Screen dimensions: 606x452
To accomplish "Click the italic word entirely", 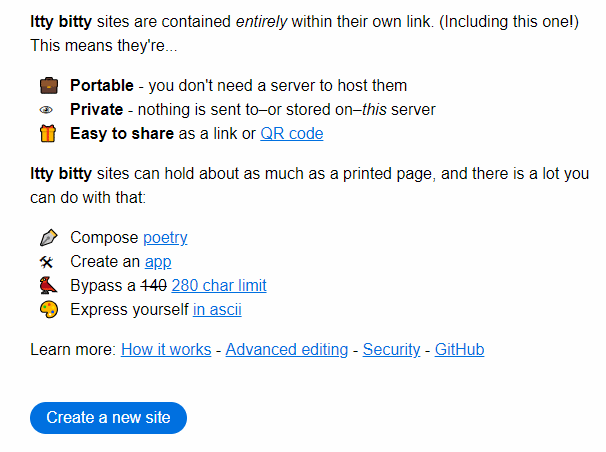I will pos(262,22).
